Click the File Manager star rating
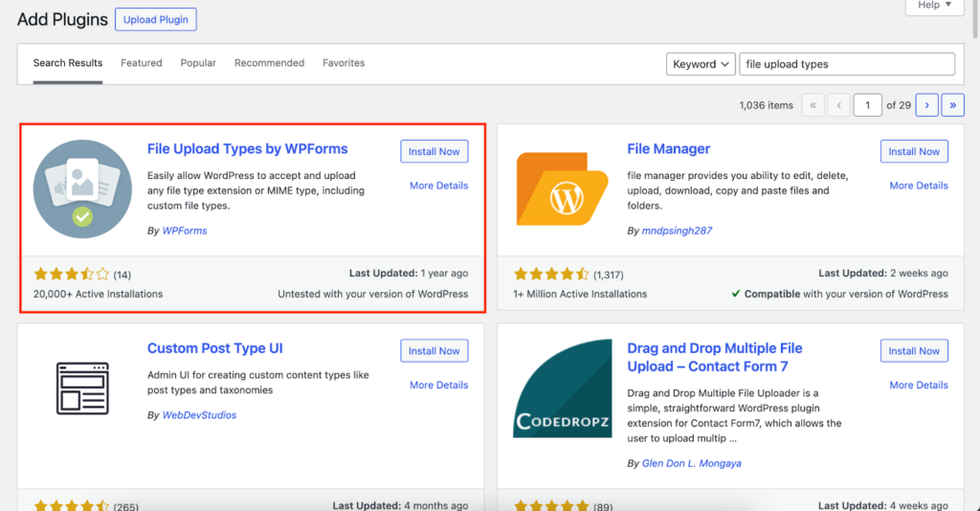This screenshot has height=511, width=980. [551, 275]
